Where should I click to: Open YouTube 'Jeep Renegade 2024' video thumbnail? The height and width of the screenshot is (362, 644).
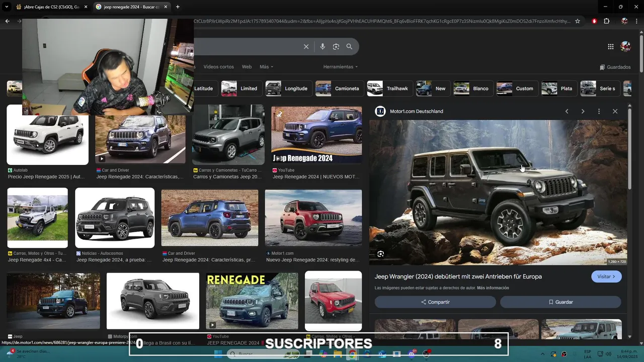click(x=316, y=135)
